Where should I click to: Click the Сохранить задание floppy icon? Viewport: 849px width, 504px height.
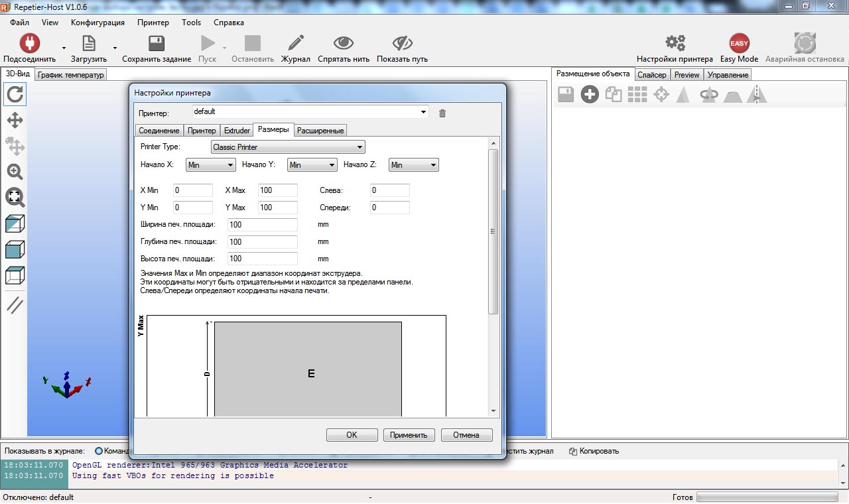tap(157, 43)
